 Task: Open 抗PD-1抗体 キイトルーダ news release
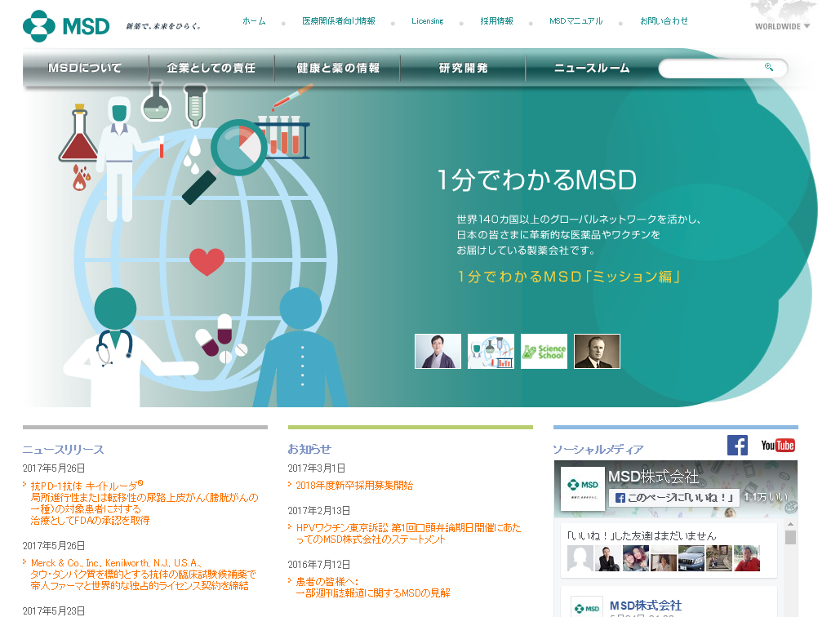pos(144,503)
